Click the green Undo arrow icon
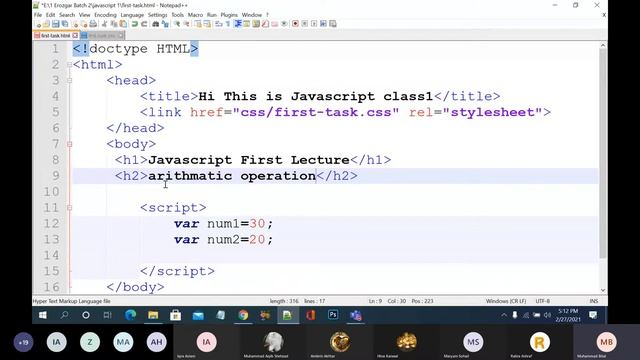The height and width of the screenshot is (360, 640). pyautogui.click(x=134, y=24)
